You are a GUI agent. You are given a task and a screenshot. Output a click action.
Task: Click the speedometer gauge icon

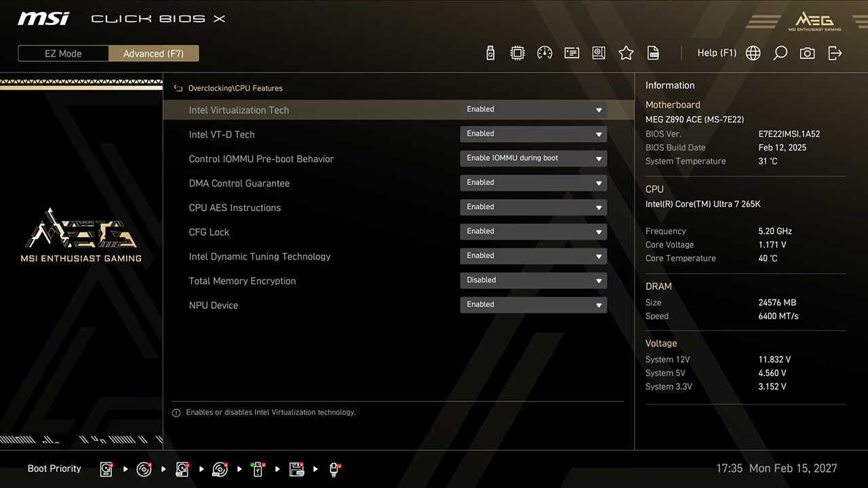[x=545, y=53]
